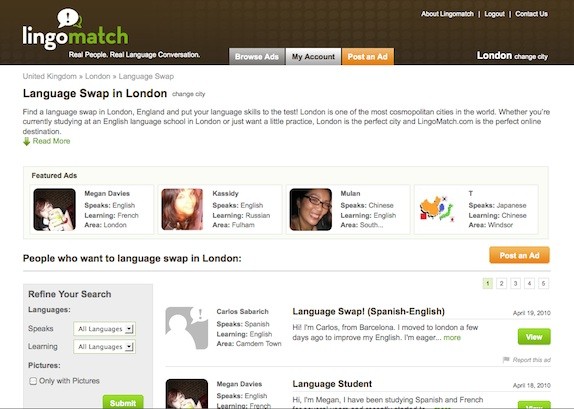Expand the Speaks All Languages dropdown
This screenshot has height=409, width=574.
(104, 329)
